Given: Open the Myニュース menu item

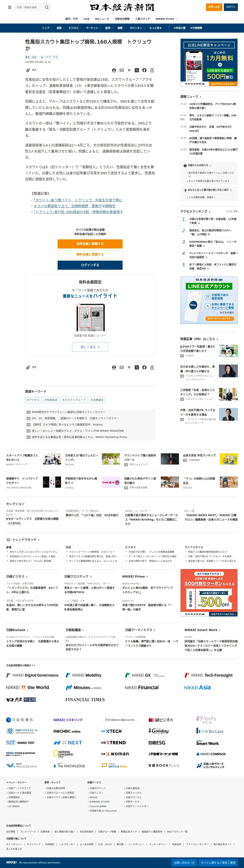Looking at the screenshot, I should (102, 19).
